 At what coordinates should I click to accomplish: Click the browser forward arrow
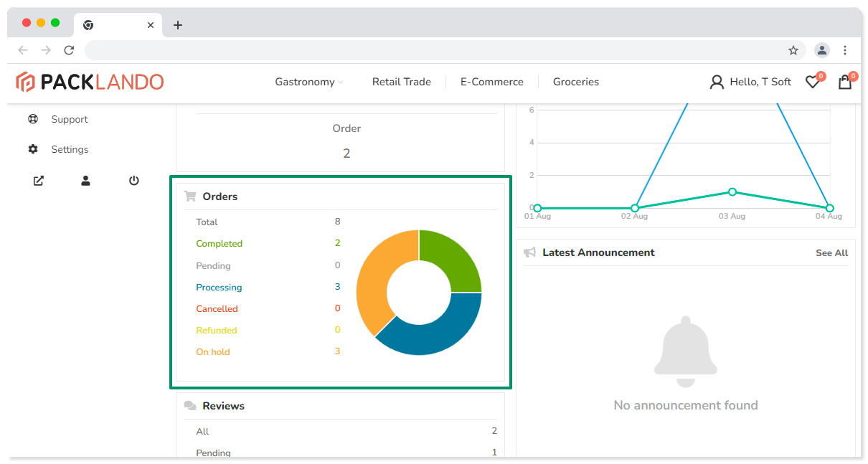click(x=46, y=50)
